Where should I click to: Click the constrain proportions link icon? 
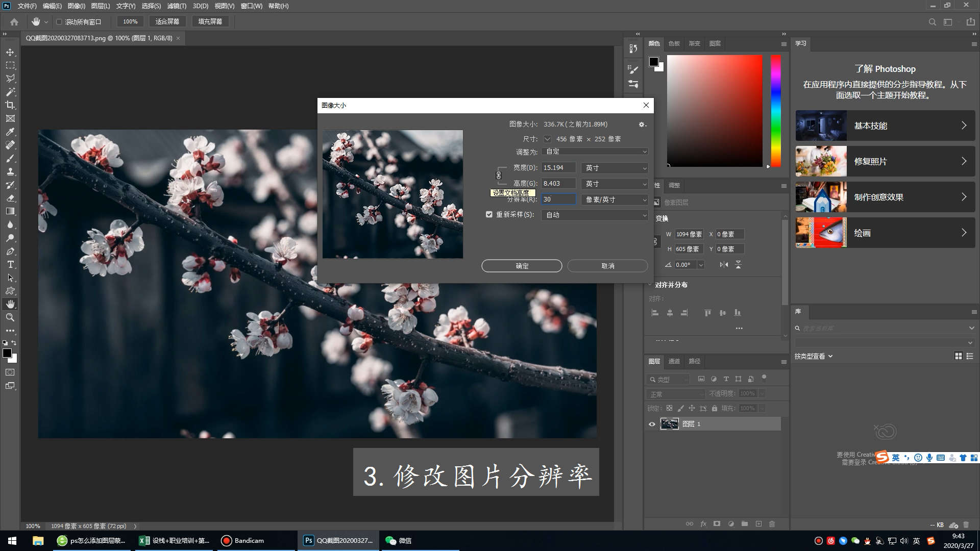(499, 176)
